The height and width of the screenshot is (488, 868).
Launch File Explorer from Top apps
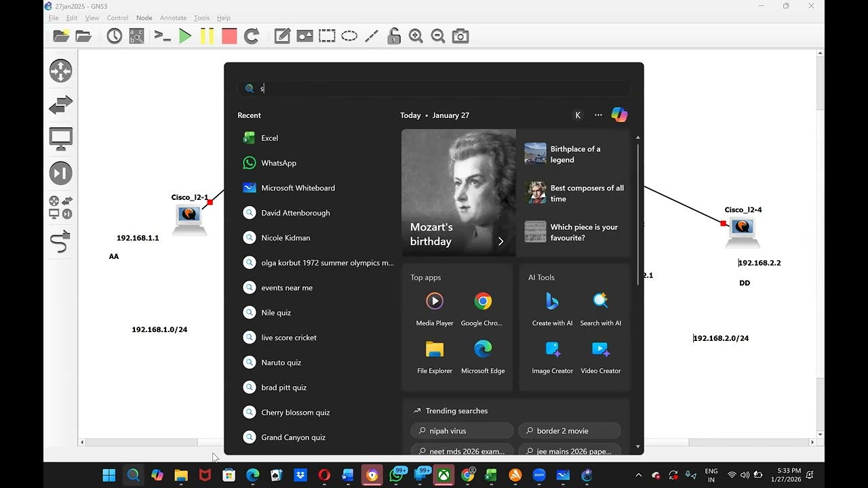coord(435,357)
